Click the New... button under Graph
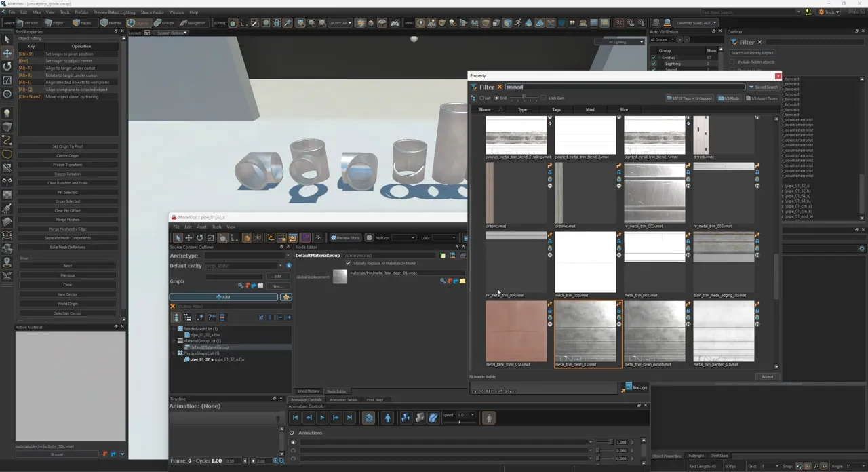The width and height of the screenshot is (868, 472). pos(277,286)
